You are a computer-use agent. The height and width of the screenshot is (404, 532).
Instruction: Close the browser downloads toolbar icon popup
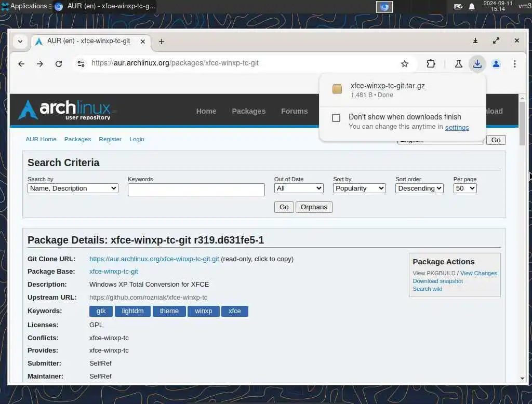coord(477,64)
